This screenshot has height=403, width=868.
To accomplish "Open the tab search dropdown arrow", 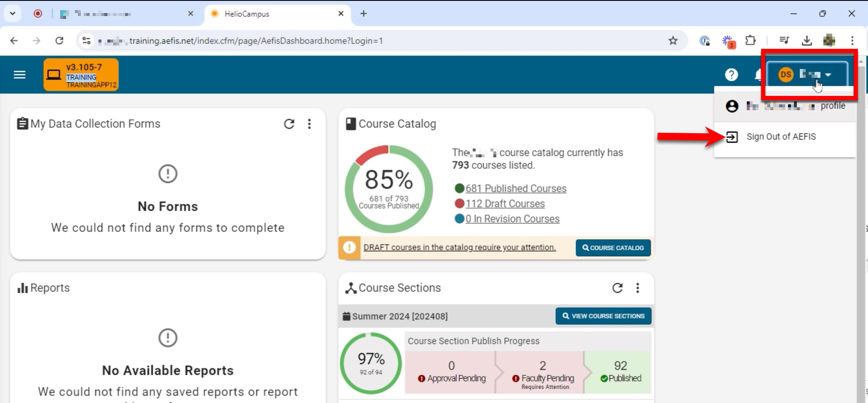I will point(13,13).
